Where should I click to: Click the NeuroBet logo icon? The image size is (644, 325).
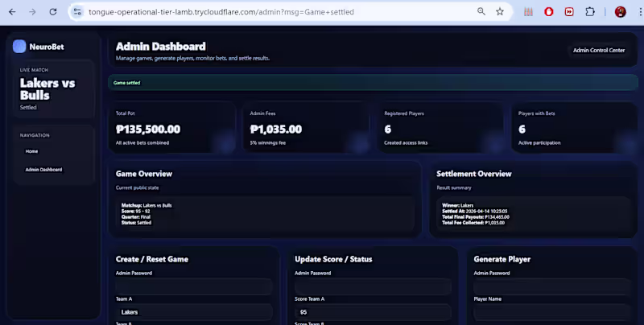(19, 47)
